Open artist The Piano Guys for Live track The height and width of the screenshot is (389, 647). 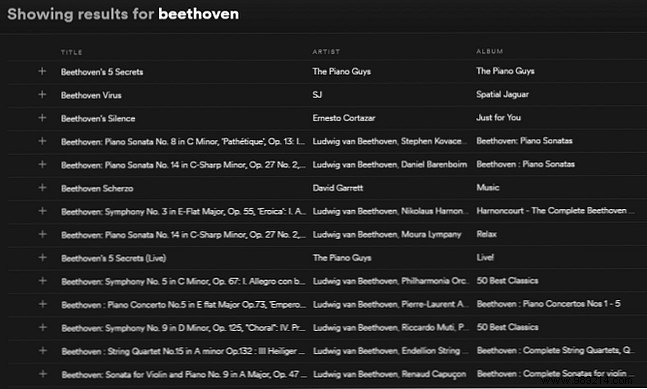click(x=342, y=258)
